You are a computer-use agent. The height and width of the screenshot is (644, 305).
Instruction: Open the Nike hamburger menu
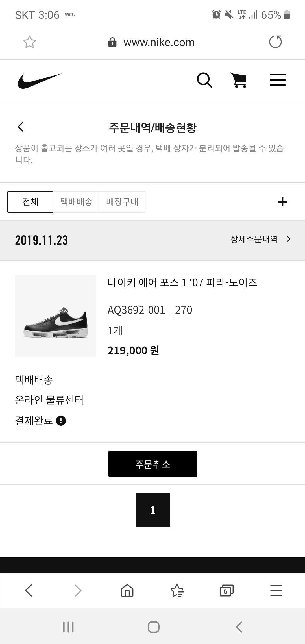coord(278,80)
